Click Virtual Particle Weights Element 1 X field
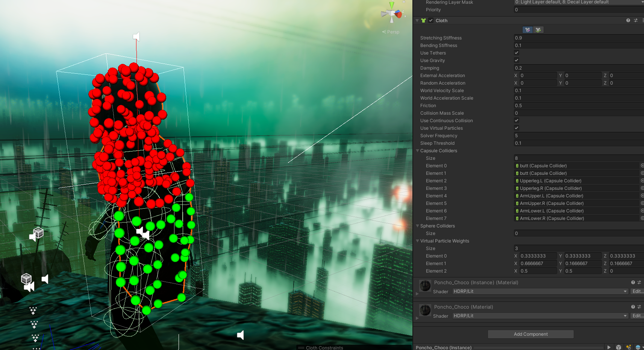 pos(538,263)
